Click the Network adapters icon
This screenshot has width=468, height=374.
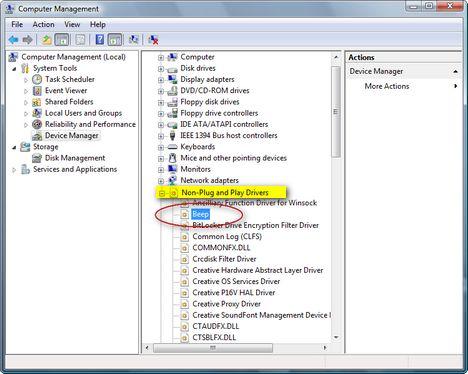point(172,180)
